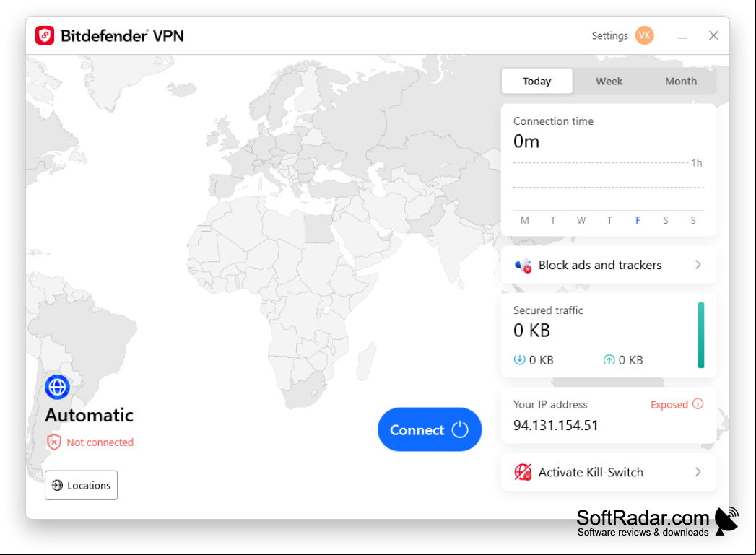
Task: Click the upload traffic arrow icon
Action: coord(609,359)
